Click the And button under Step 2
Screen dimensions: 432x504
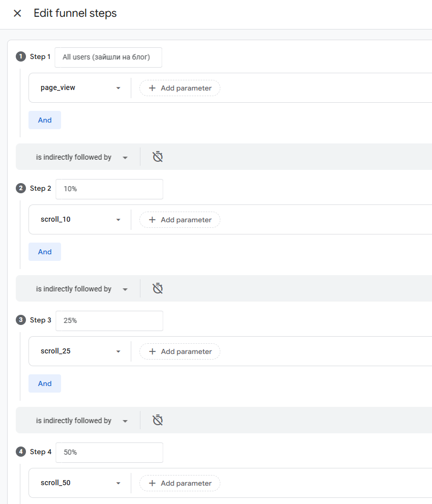(45, 252)
